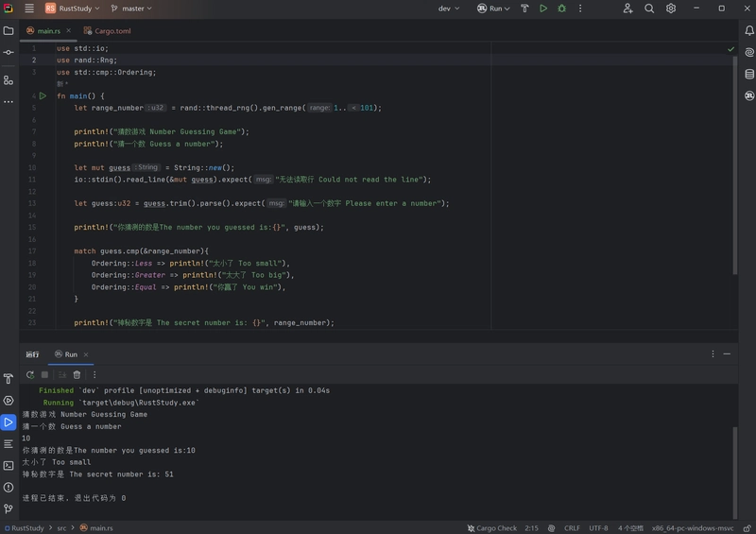
Task: Expand the dev profile dropdown
Action: tap(448, 9)
